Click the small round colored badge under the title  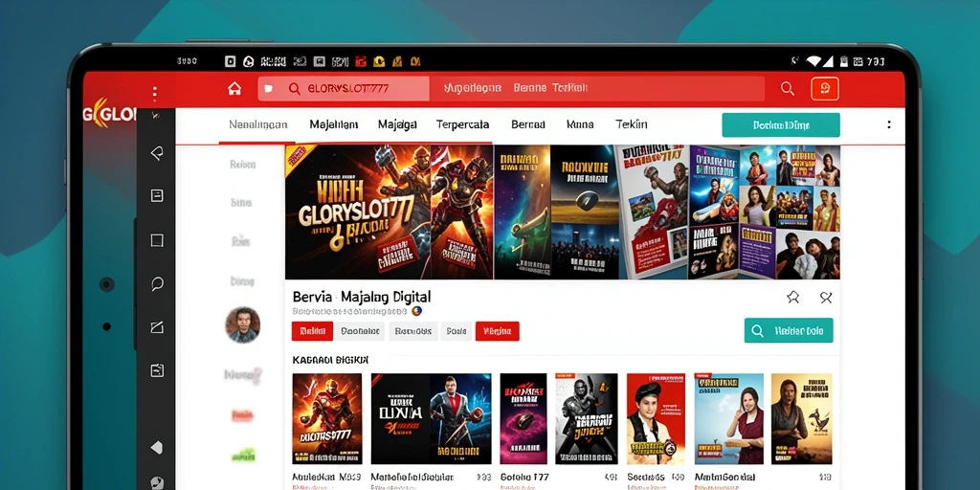click(x=417, y=311)
